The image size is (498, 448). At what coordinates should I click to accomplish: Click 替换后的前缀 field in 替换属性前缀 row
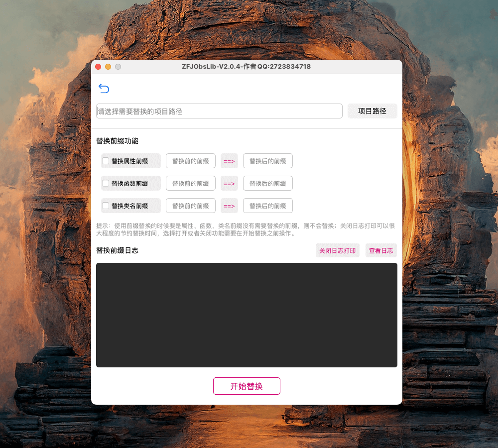pyautogui.click(x=268, y=161)
